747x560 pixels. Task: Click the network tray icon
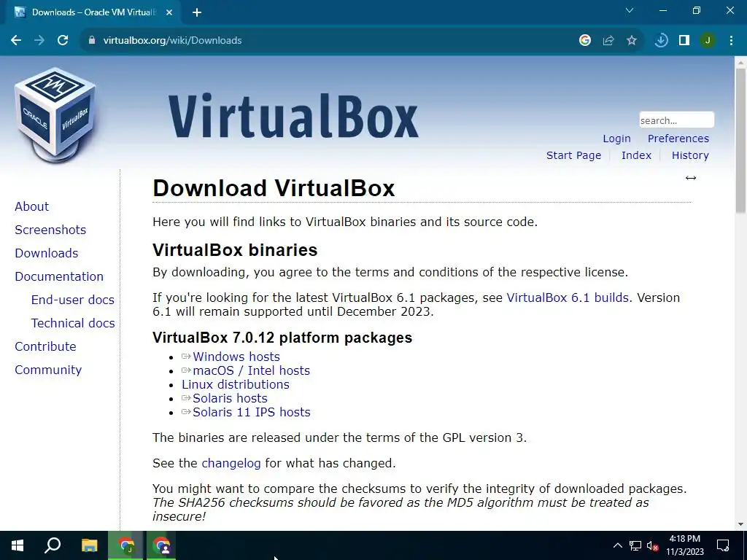pos(635,545)
